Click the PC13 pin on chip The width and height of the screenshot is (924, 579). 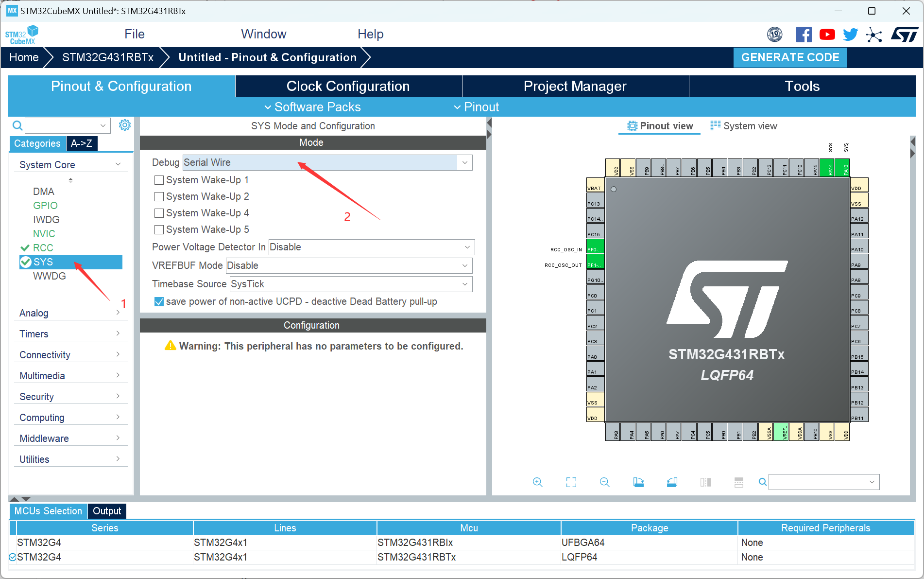click(595, 201)
